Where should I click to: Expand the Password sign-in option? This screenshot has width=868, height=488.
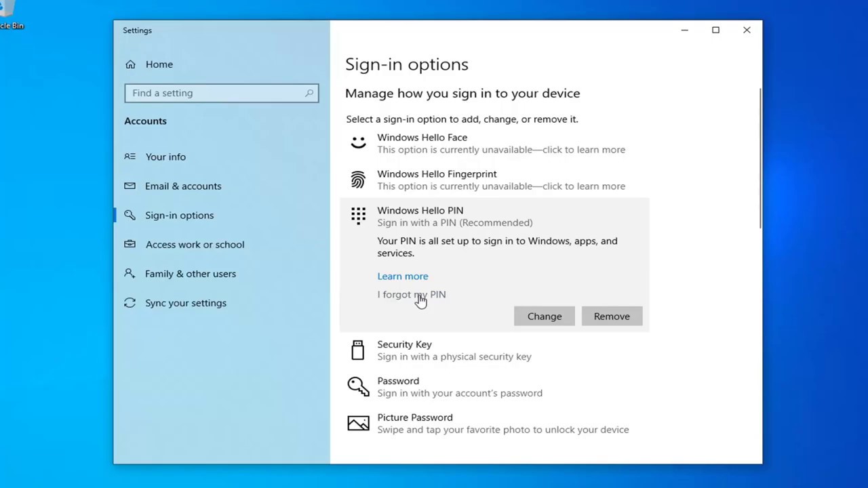tap(494, 387)
